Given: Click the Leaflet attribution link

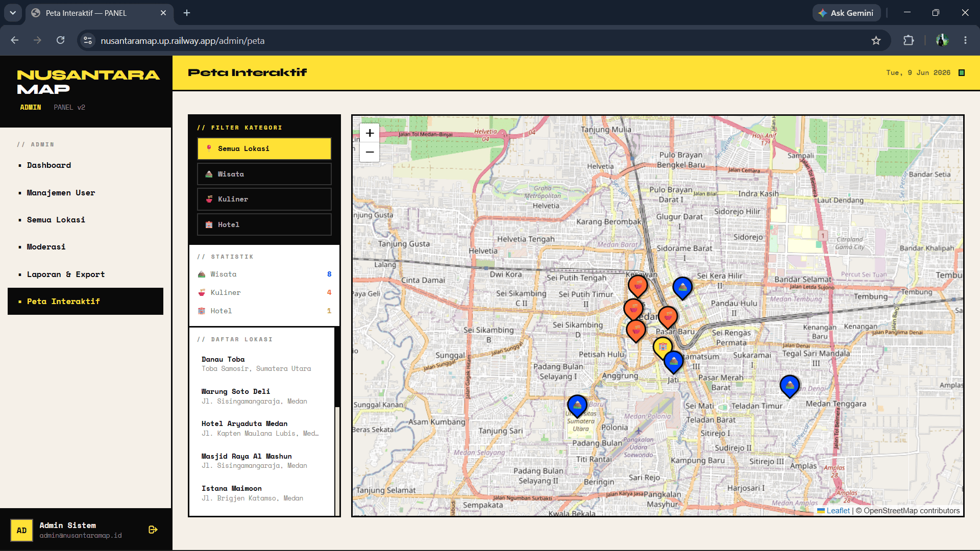Looking at the screenshot, I should point(838,511).
